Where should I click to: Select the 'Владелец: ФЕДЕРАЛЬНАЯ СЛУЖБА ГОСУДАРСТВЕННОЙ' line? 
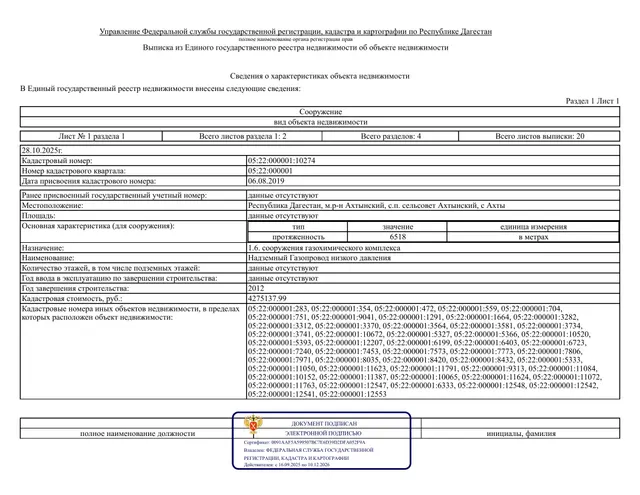309,450
